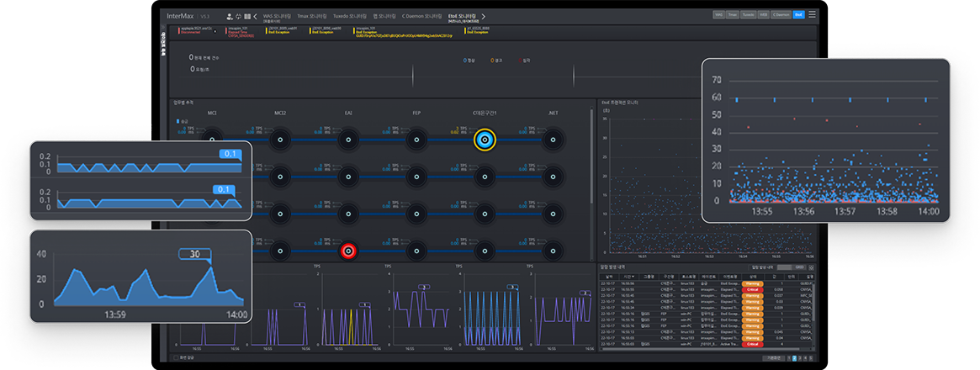Click the red critical node under EAI
The width and height of the screenshot is (980, 370).
[348, 251]
